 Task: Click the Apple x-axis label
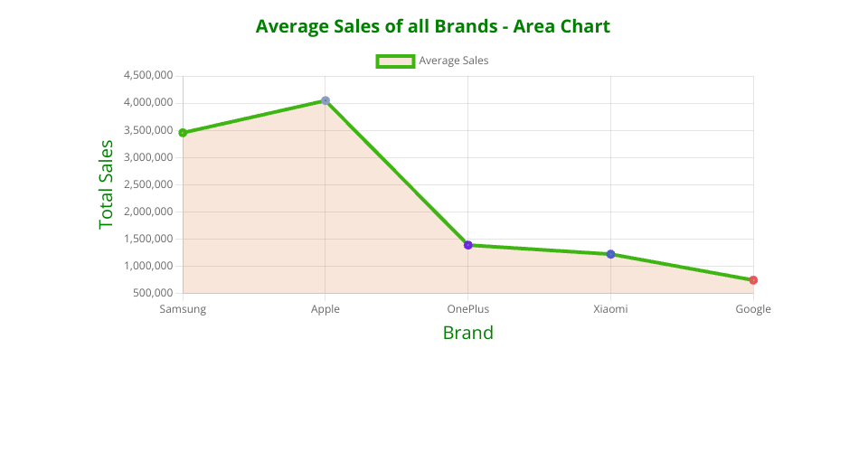click(325, 309)
